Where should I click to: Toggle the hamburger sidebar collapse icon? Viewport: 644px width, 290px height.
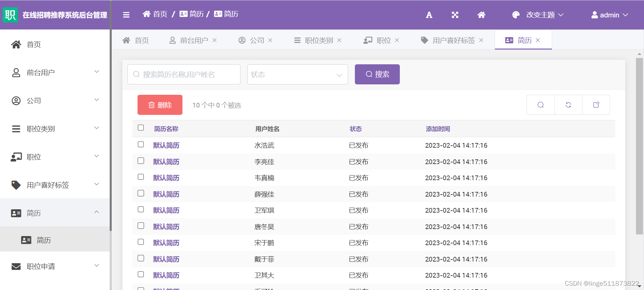point(126,15)
